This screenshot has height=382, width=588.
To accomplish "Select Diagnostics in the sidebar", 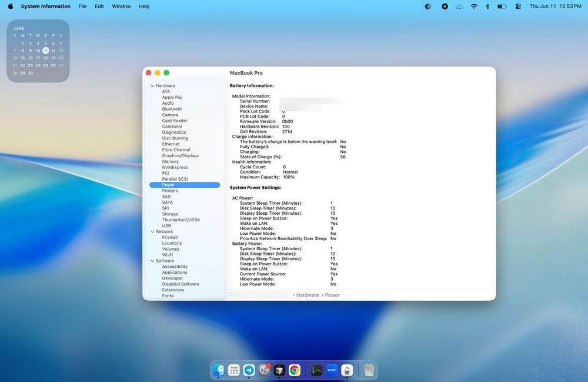I will tap(173, 132).
